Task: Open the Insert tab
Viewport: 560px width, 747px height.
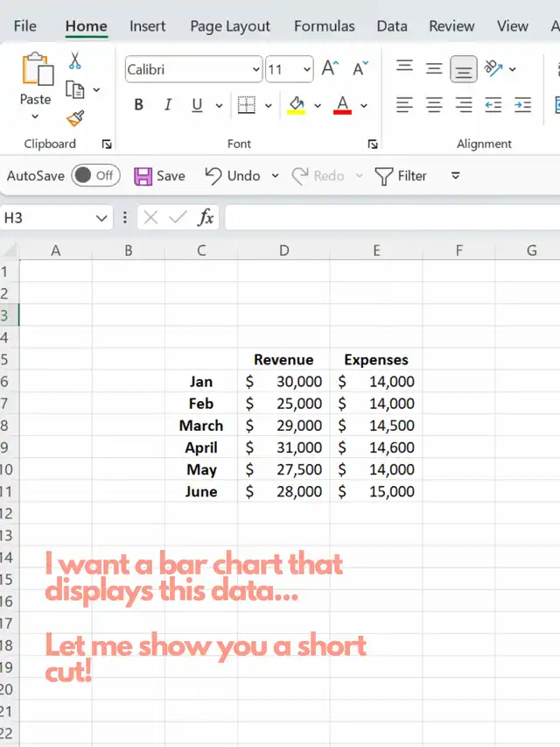Action: pos(148,26)
